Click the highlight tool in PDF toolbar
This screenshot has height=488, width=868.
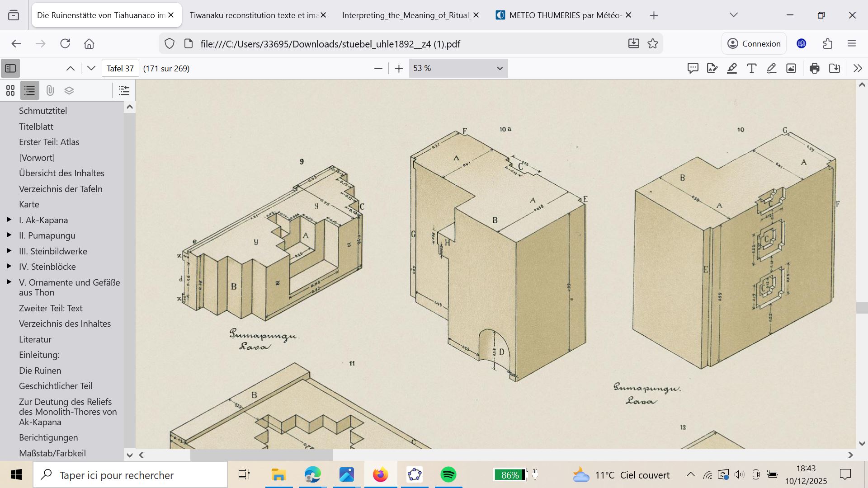[732, 69]
